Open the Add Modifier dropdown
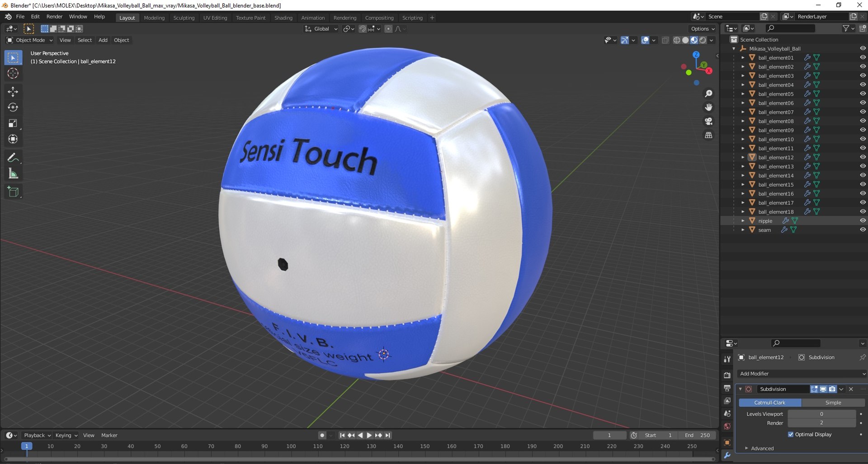Image resolution: width=868 pixels, height=464 pixels. coord(802,374)
